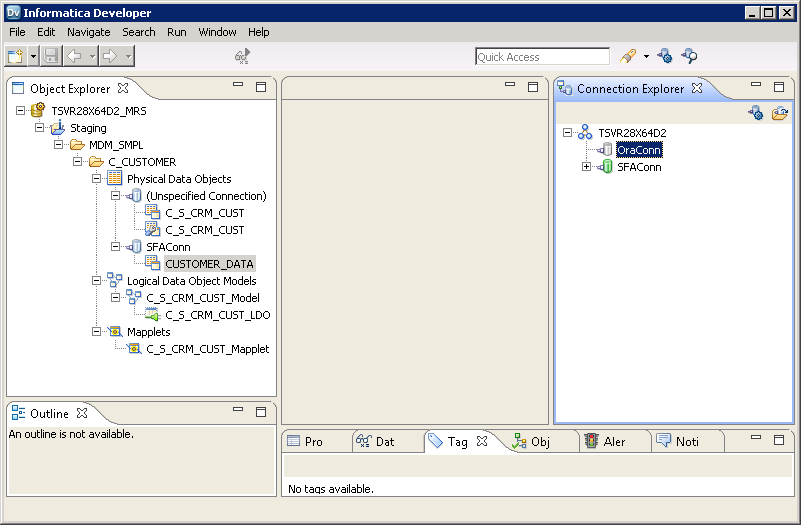The width and height of the screenshot is (801, 525).
Task: Open the Navigate menu
Action: coord(89,32)
